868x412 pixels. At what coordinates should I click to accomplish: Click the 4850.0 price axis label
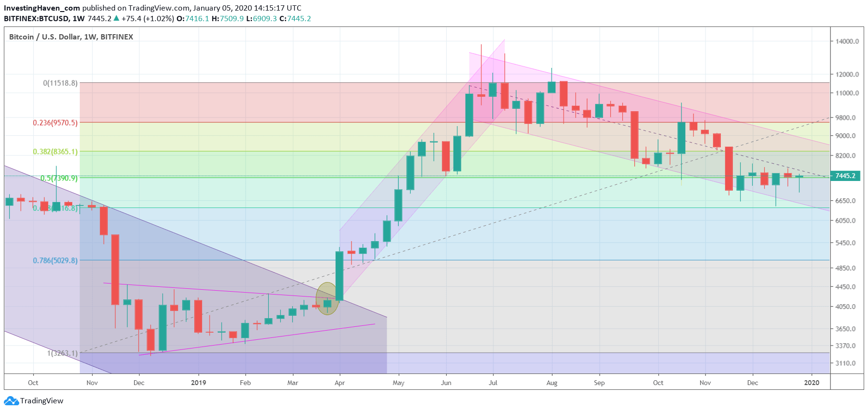pyautogui.click(x=845, y=268)
